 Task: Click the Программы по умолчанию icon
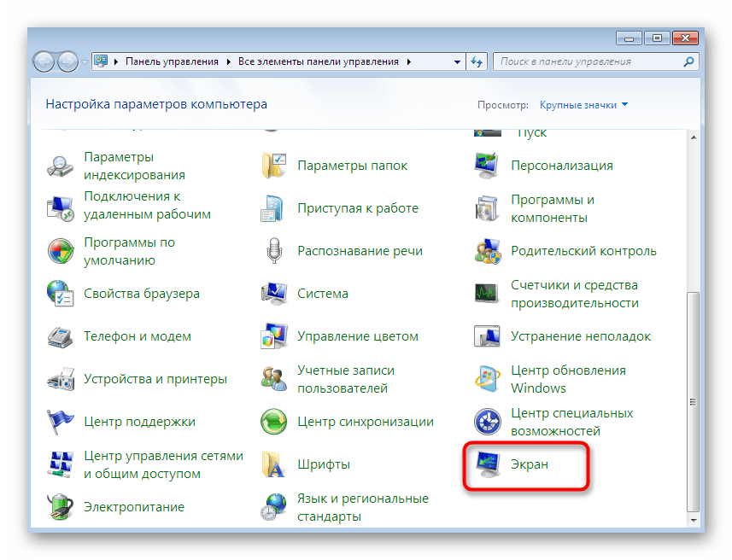coord(61,251)
